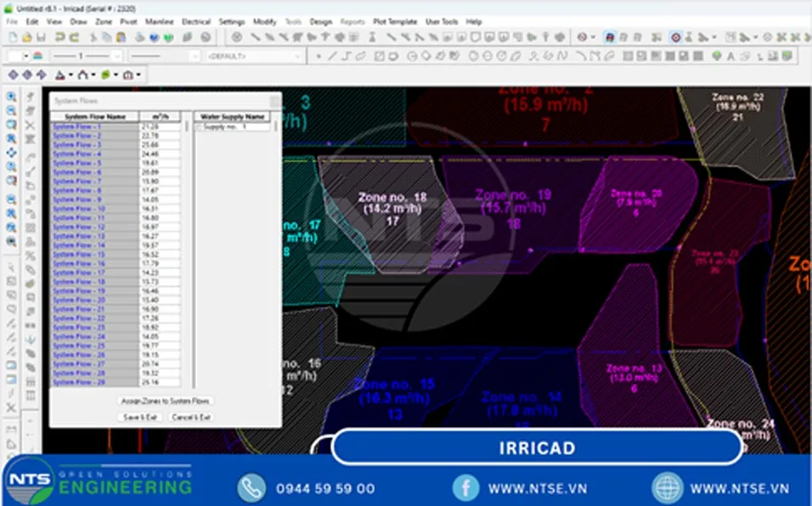Select the Zoom In magnifier tool
The image size is (812, 506).
tap(11, 97)
